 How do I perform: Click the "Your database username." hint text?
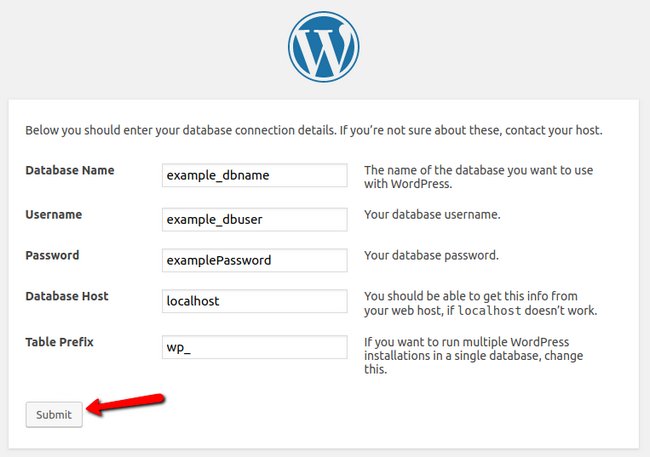click(x=432, y=214)
